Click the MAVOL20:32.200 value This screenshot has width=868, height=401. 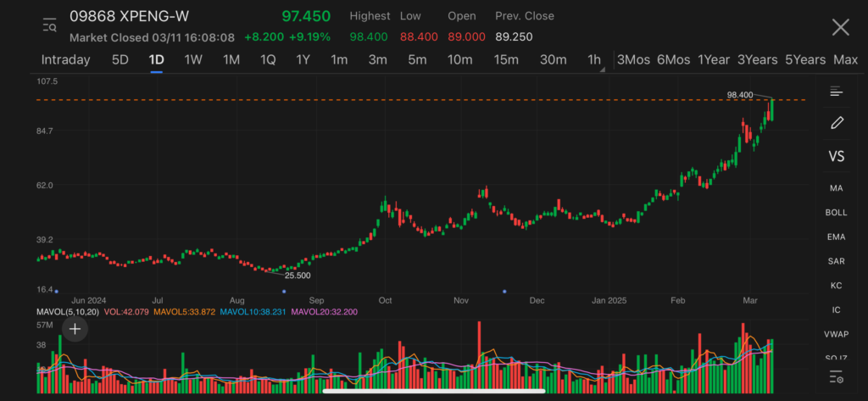click(325, 312)
